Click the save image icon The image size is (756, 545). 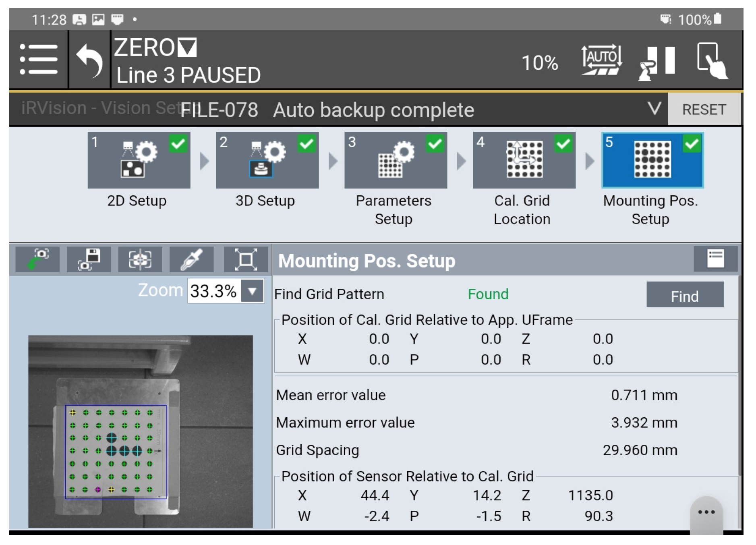pyautogui.click(x=89, y=259)
